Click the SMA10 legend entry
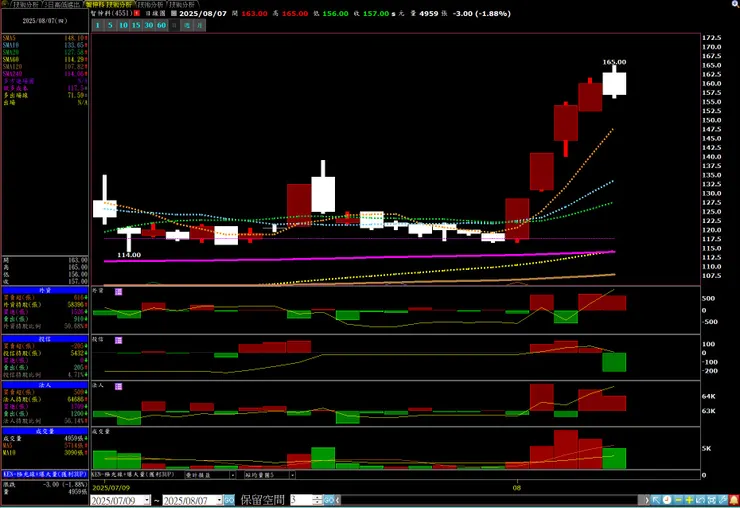This screenshot has height=508, width=740. (45, 45)
